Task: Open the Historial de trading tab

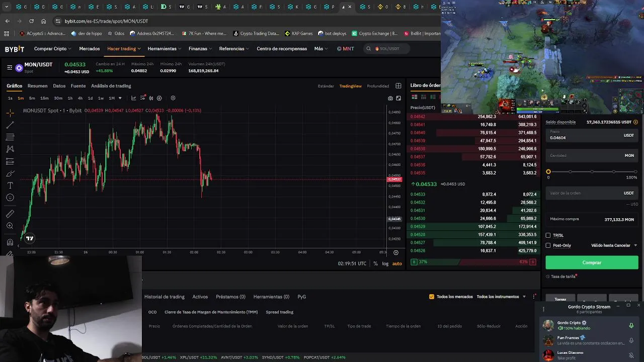Action: tap(165, 297)
